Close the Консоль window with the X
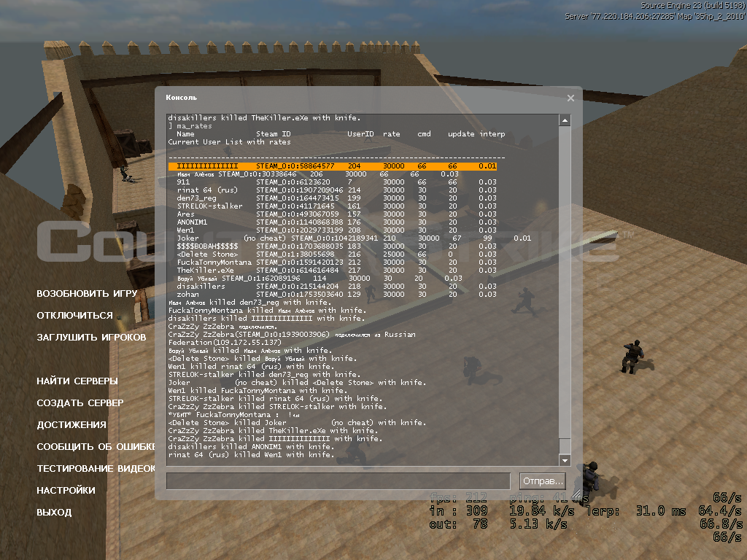Image resolution: width=747 pixels, height=560 pixels. click(570, 98)
